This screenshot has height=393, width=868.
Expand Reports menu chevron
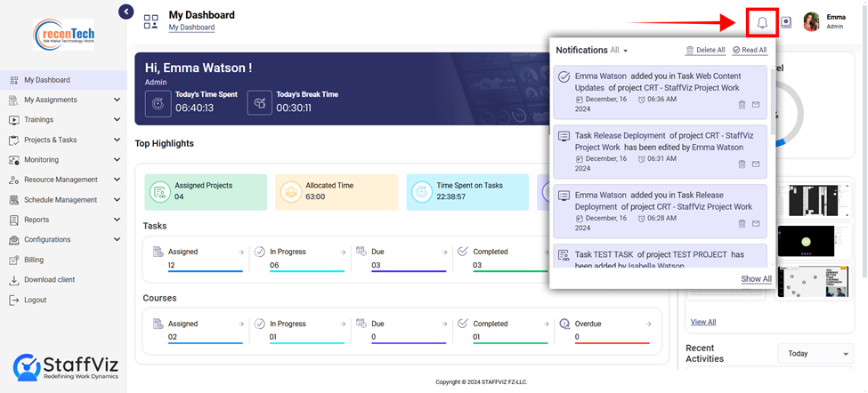click(x=117, y=220)
